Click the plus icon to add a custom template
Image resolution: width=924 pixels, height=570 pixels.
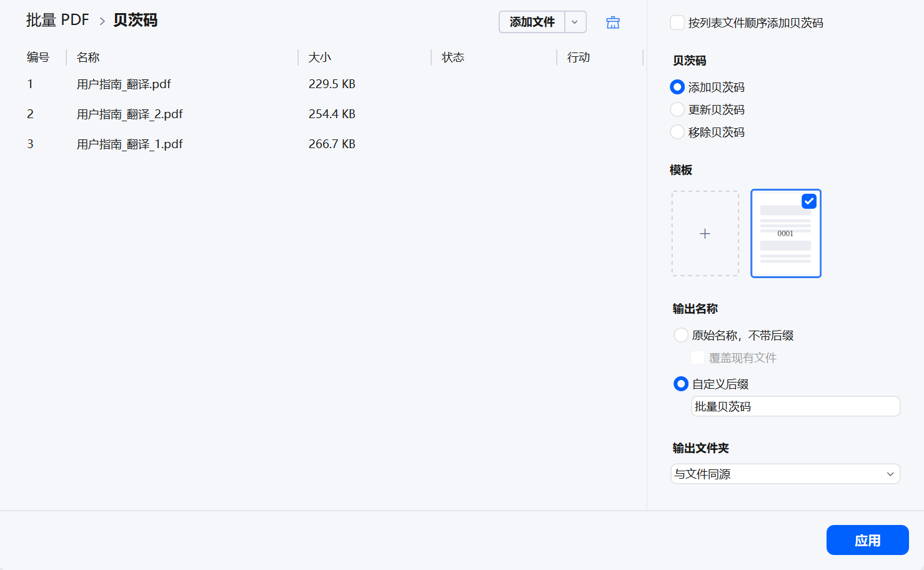click(x=705, y=233)
